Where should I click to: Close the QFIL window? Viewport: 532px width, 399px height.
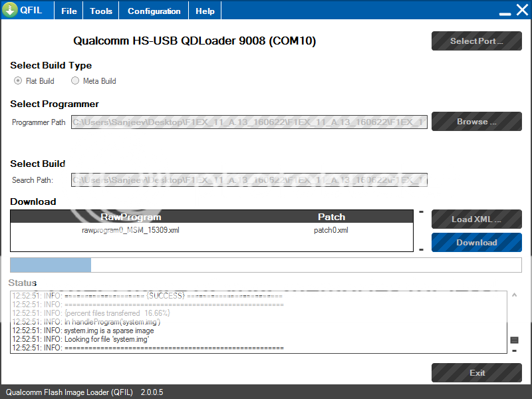tap(521, 10)
